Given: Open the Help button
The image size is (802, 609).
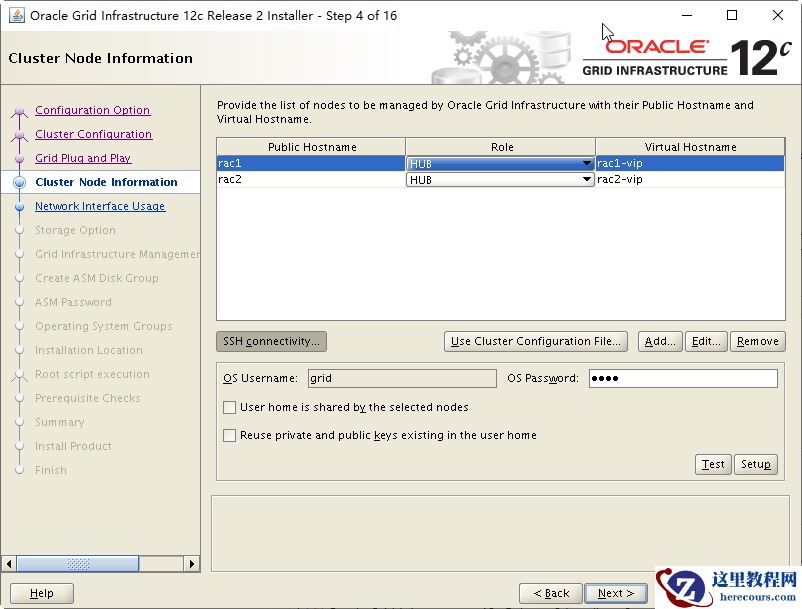Looking at the screenshot, I should pyautogui.click(x=41, y=593).
